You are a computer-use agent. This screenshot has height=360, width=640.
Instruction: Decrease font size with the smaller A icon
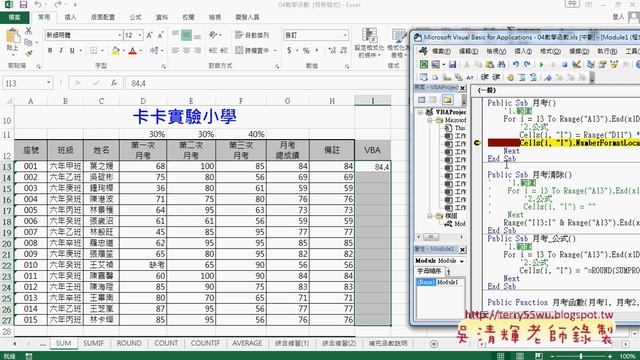pyautogui.click(x=161, y=35)
